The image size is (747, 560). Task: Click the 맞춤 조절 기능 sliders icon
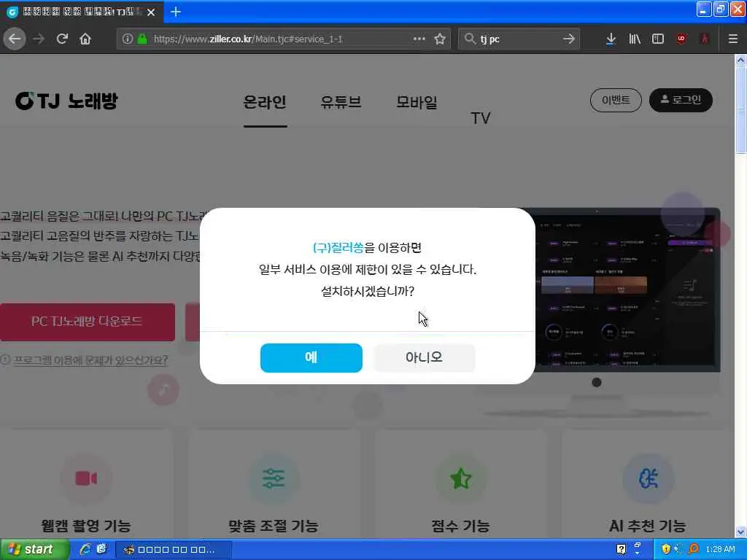[273, 478]
